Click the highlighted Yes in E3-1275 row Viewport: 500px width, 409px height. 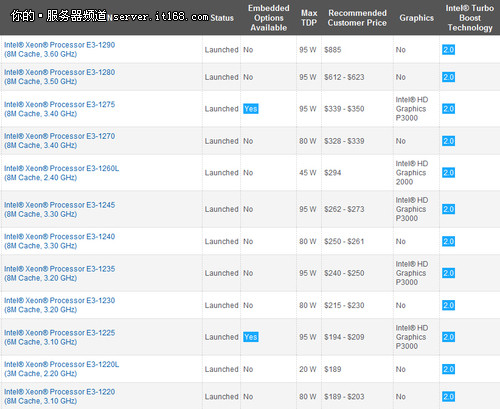point(251,109)
